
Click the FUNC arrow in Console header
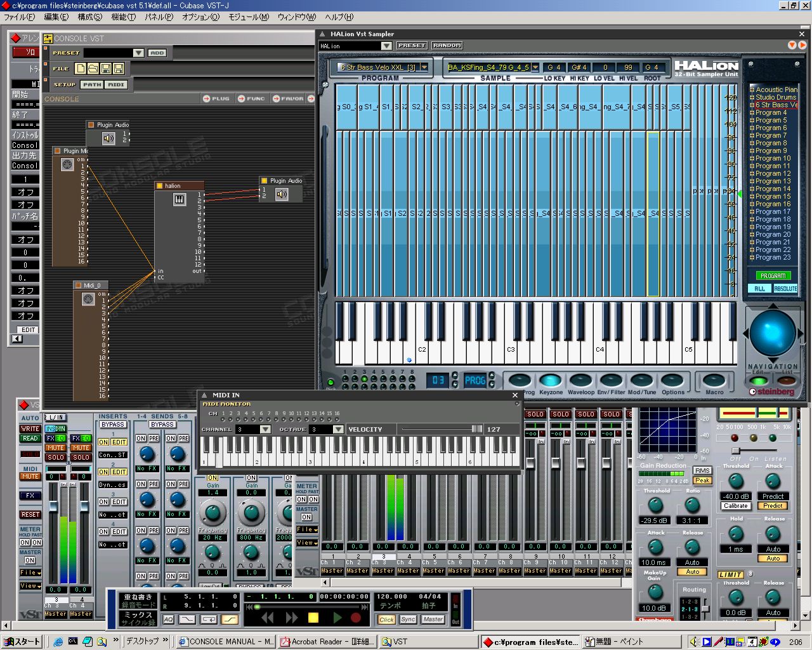242,98
